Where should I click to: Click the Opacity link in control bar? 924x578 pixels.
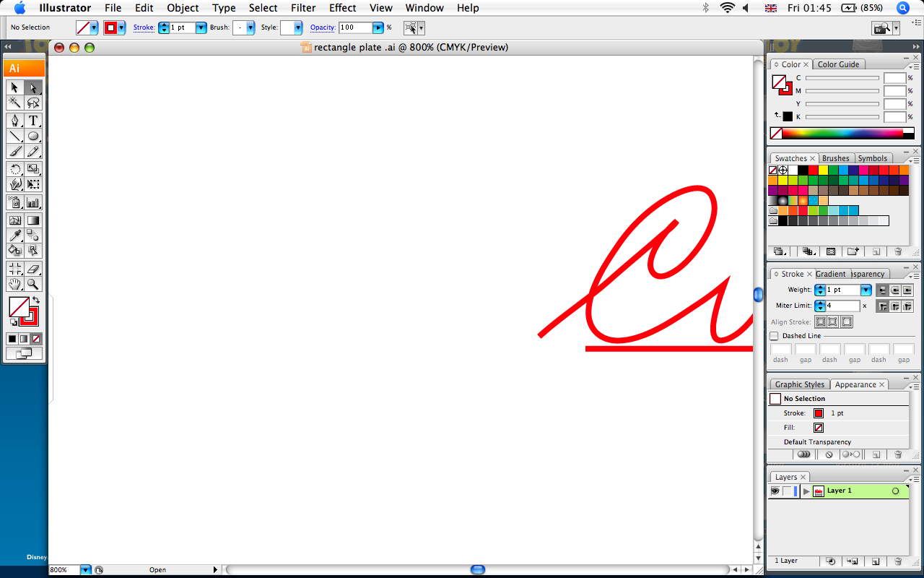click(323, 27)
